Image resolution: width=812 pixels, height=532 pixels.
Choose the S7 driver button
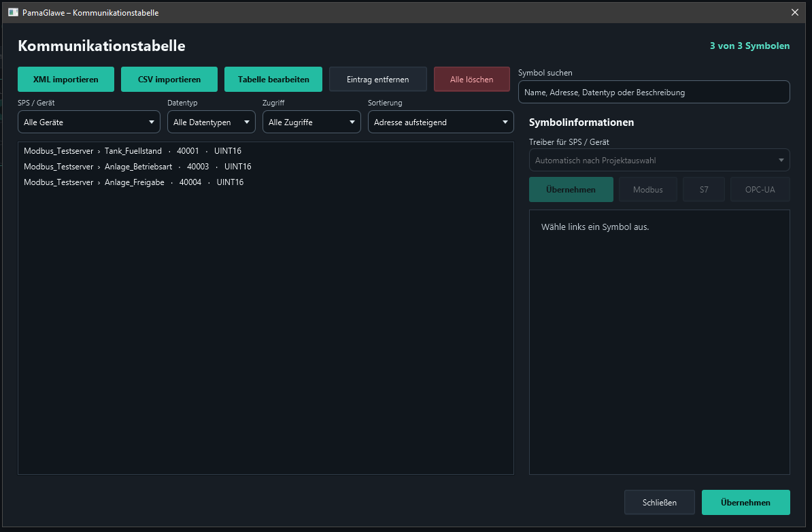704,190
